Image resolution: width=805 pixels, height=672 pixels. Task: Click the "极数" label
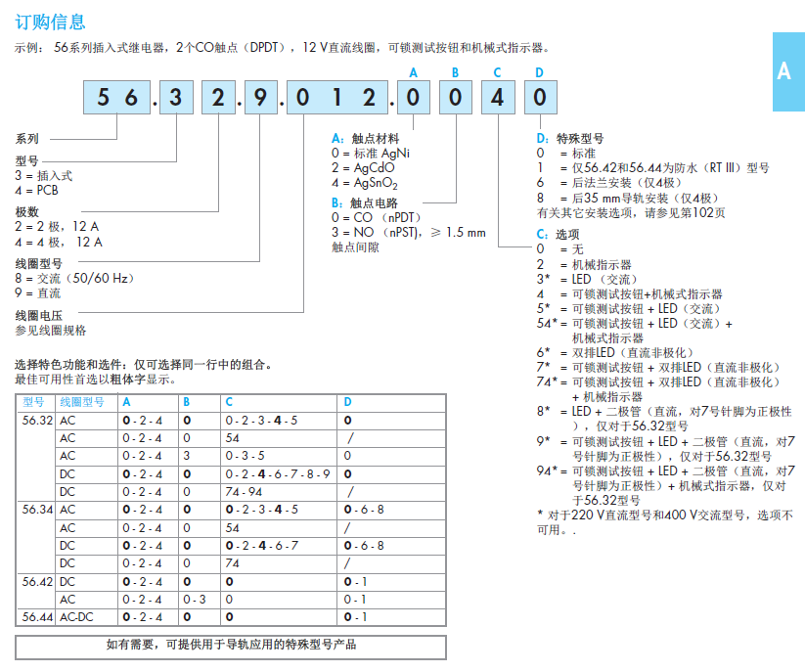(x=26, y=212)
